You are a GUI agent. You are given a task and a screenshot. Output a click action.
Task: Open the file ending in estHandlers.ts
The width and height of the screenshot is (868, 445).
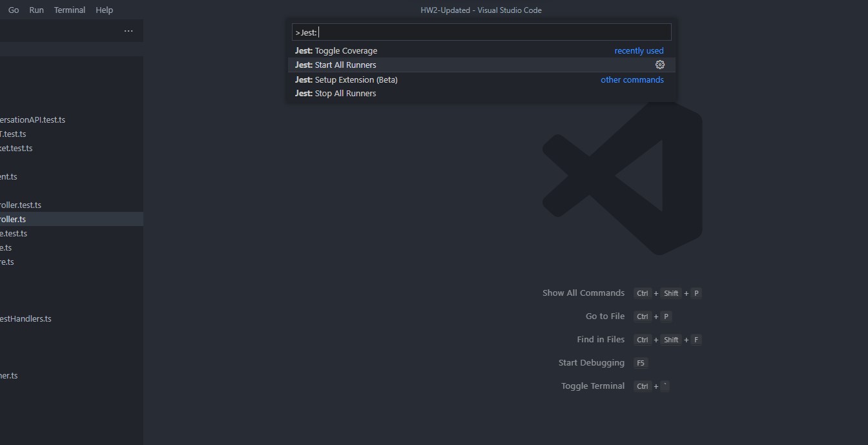(72, 318)
